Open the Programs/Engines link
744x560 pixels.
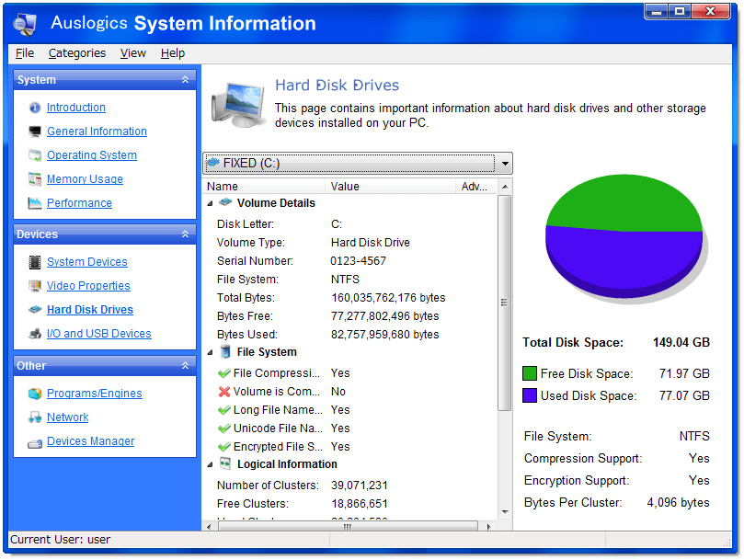coord(95,394)
